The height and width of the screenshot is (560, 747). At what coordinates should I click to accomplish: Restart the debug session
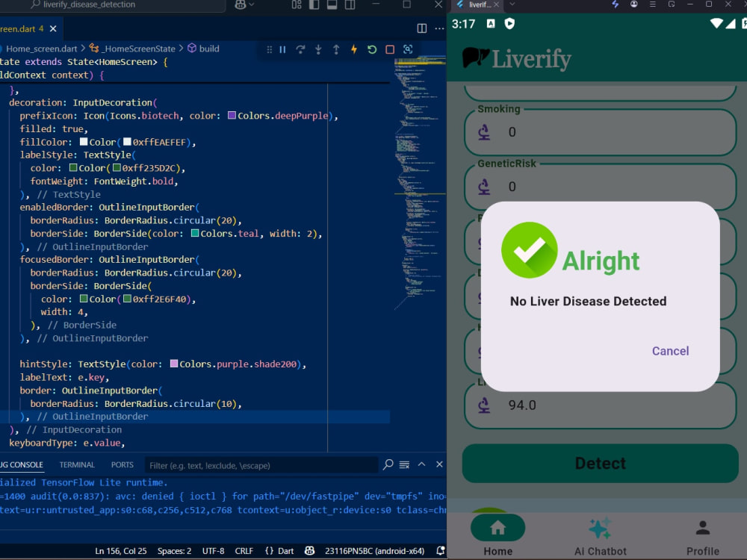click(x=372, y=49)
